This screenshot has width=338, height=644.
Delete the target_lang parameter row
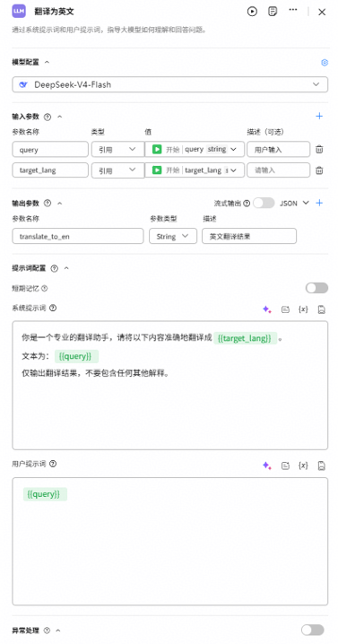tap(319, 170)
